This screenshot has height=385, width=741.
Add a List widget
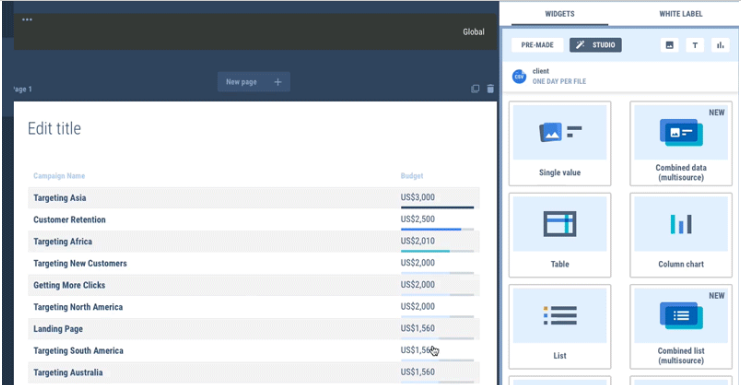(x=560, y=326)
